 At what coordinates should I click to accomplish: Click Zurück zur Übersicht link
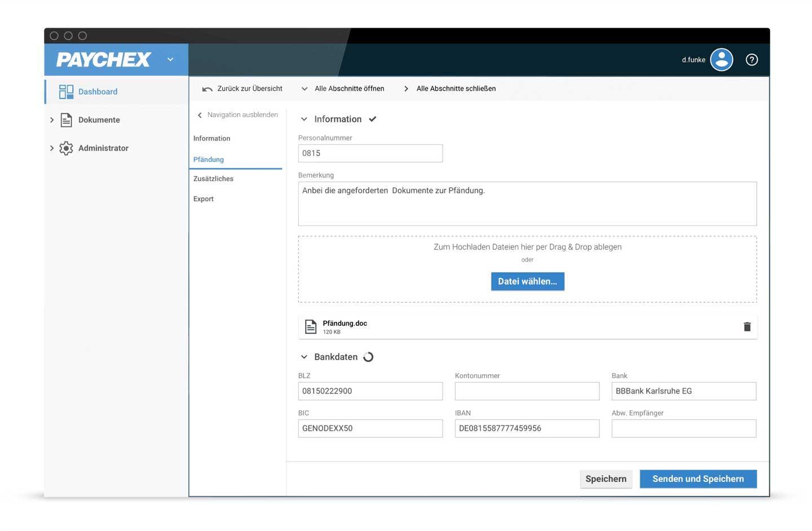click(x=250, y=88)
